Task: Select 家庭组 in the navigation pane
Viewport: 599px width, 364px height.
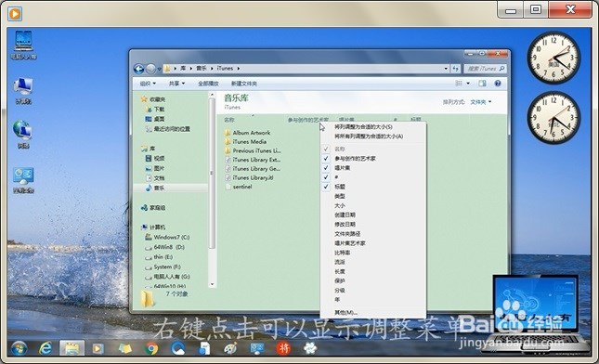Action: (153, 208)
